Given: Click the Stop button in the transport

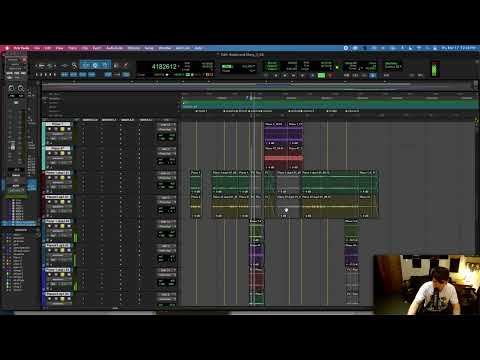Looking at the screenshot, I should [312, 75].
